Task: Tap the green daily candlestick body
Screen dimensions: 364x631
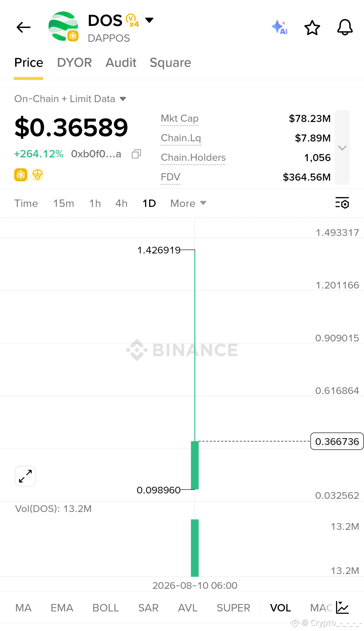Action: coord(195,465)
